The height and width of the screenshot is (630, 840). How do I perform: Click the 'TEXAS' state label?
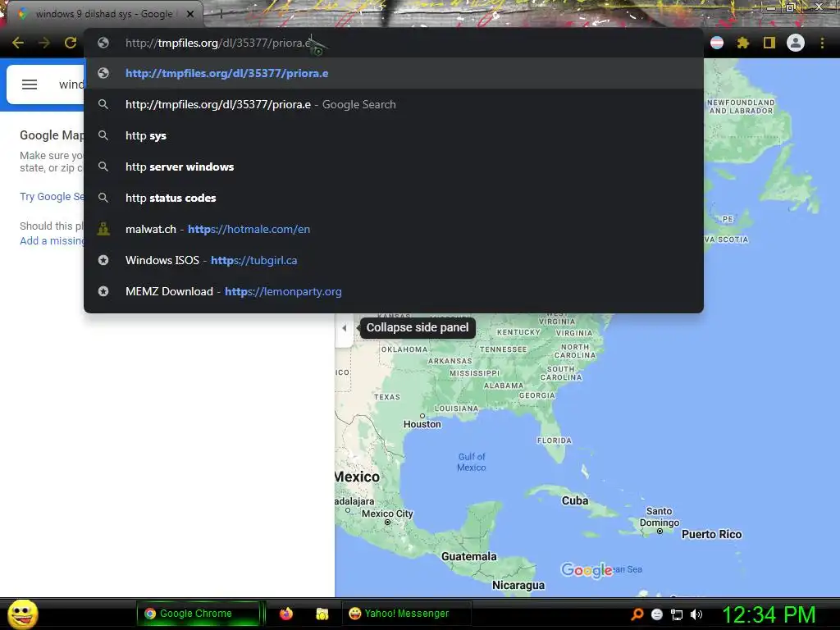tap(387, 397)
